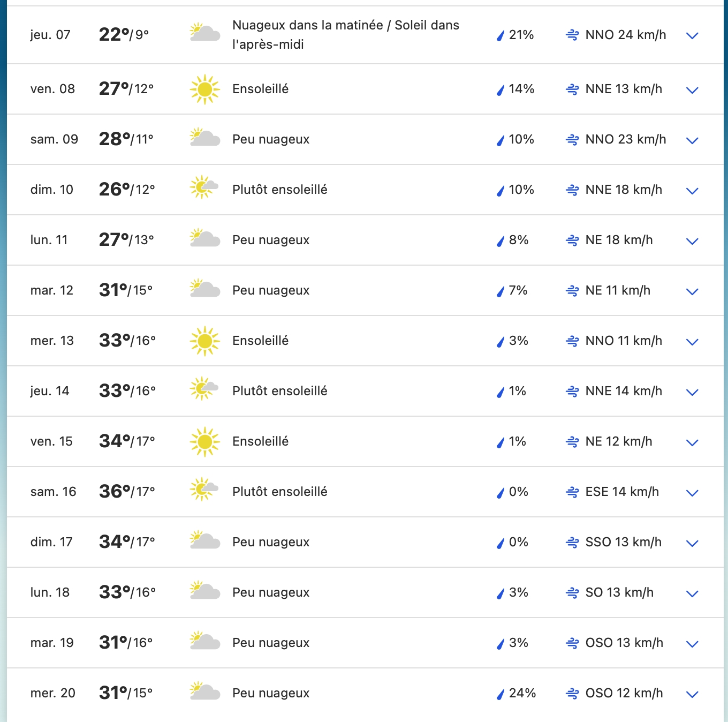
Task: Click the wind icon for sam. 16
Action: point(572,492)
